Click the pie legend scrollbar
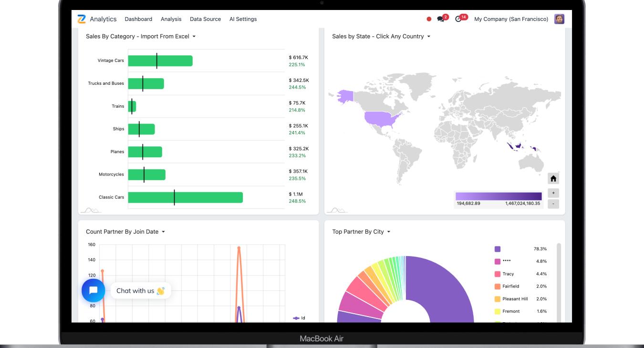This screenshot has width=644, height=348. pyautogui.click(x=559, y=282)
